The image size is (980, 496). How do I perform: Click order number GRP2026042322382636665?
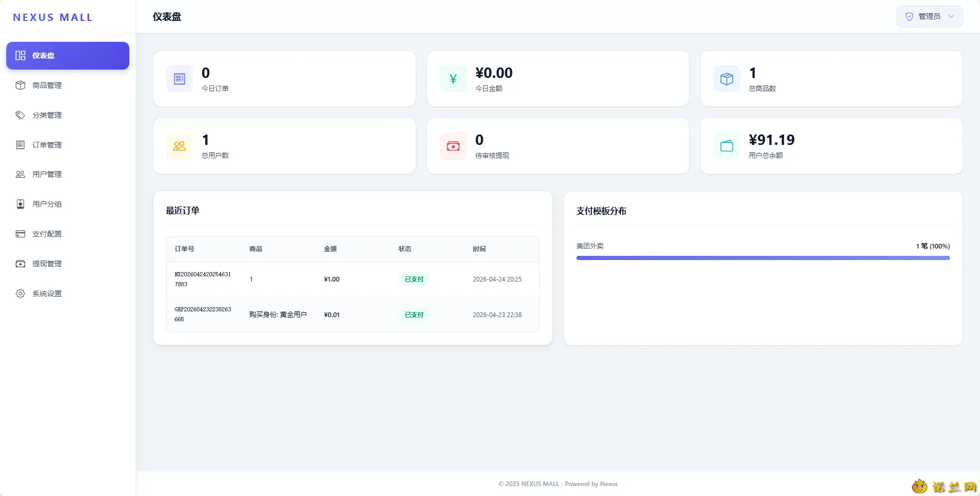[203, 314]
